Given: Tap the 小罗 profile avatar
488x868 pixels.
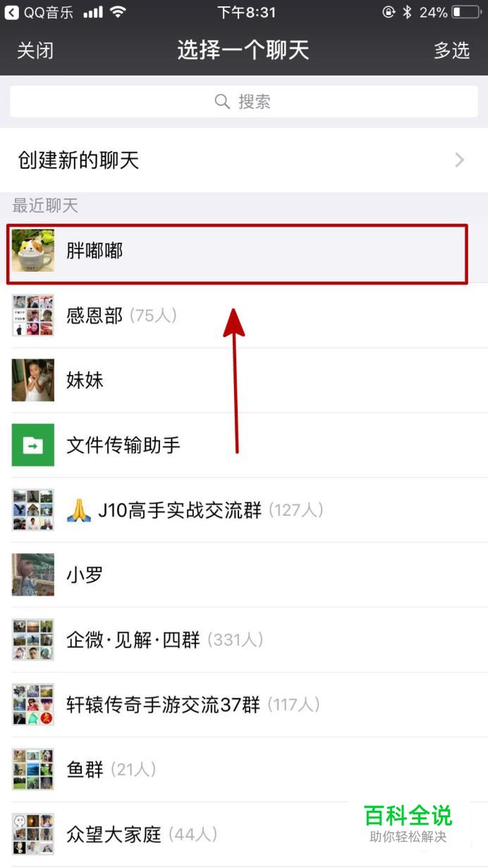Looking at the screenshot, I should click(32, 574).
